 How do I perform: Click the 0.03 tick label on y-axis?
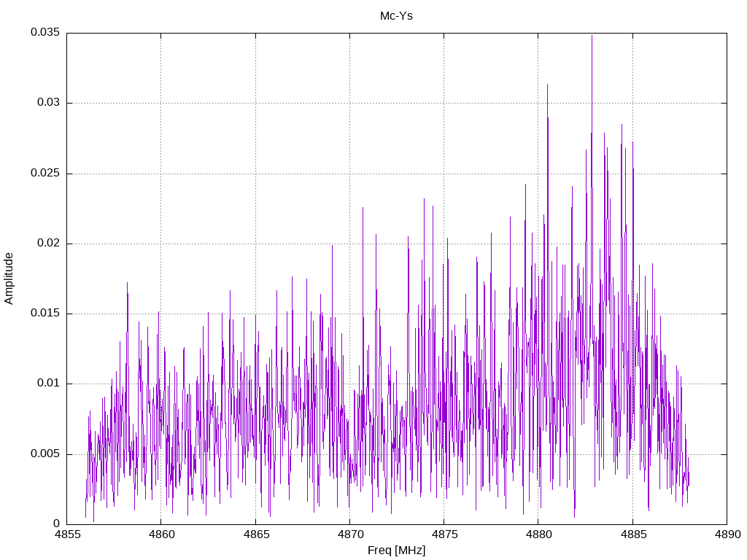point(49,103)
